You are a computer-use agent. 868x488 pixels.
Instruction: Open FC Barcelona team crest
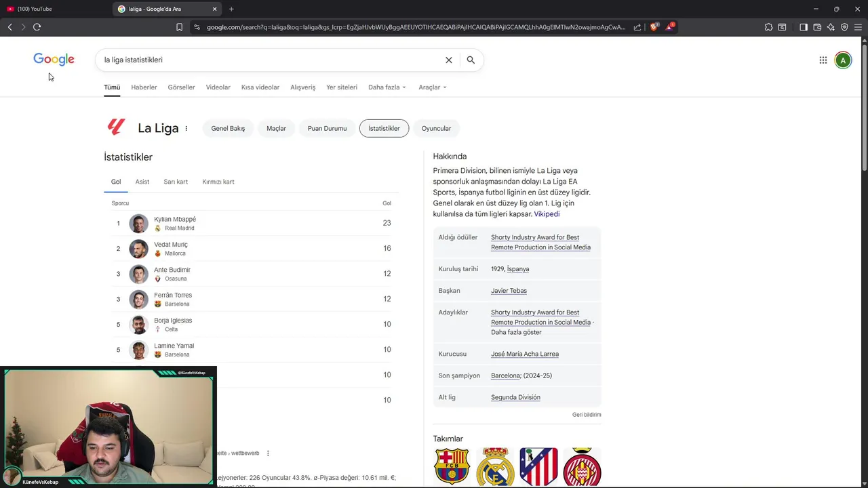coord(452,466)
